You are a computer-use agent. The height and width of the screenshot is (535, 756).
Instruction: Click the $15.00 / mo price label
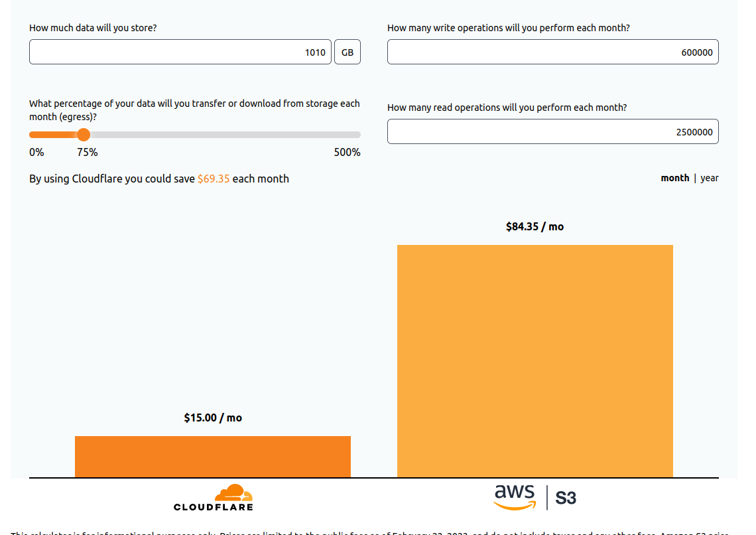pos(213,418)
